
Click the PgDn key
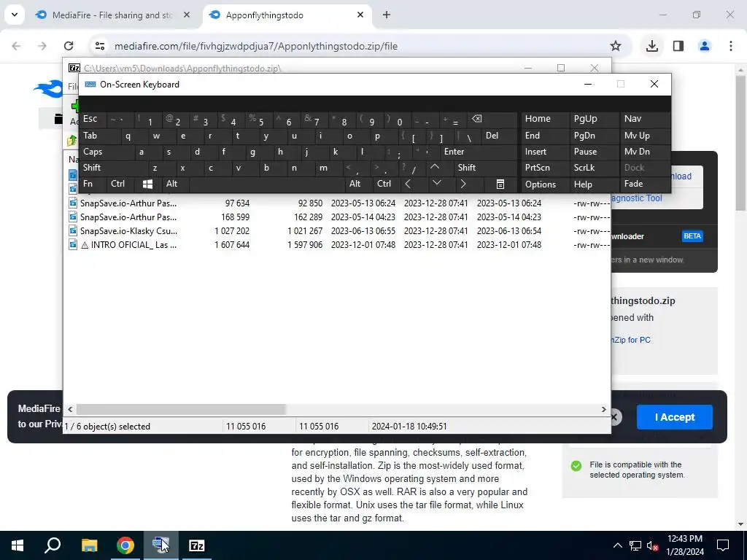[x=594, y=136]
